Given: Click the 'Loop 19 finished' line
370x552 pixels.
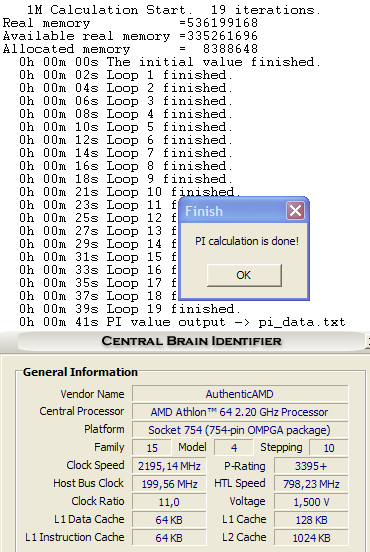Looking at the screenshot, I should click(130, 309).
